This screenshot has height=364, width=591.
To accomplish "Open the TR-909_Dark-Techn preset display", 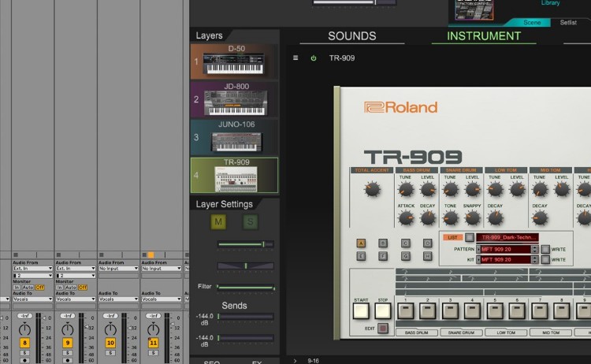I will [x=507, y=237].
